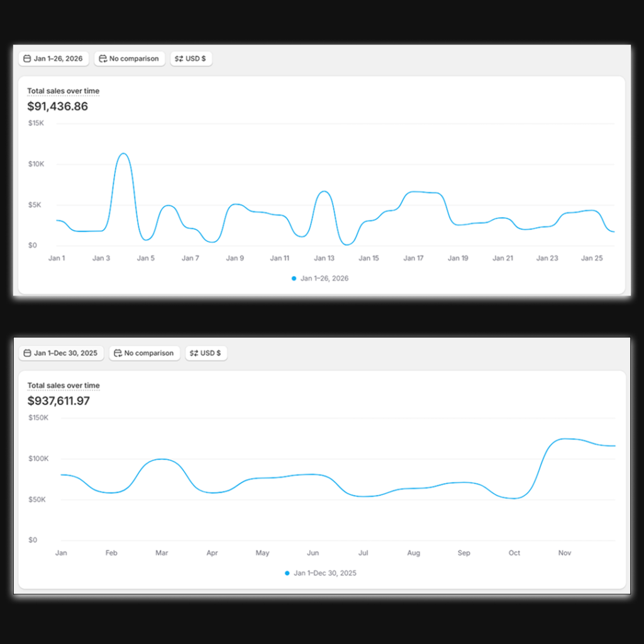Click the $91,436.86 total sales figure
The image size is (644, 644).
[x=57, y=106]
